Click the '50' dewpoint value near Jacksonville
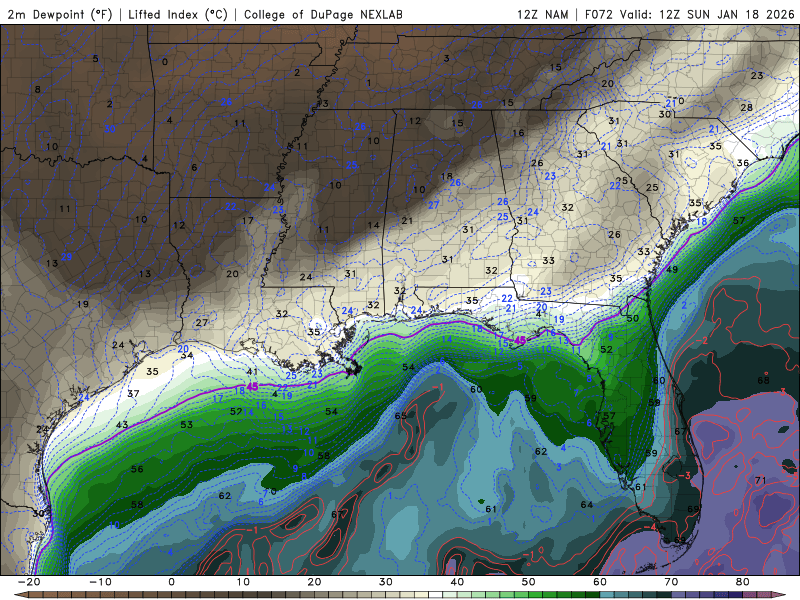Viewport: 800px width, 600px height. (x=633, y=318)
